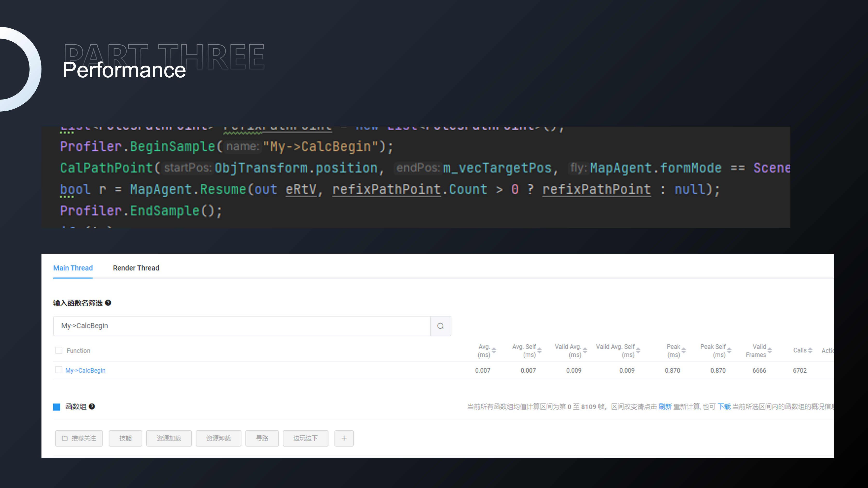Click help icon beside 输入函数名筛选

(108, 303)
